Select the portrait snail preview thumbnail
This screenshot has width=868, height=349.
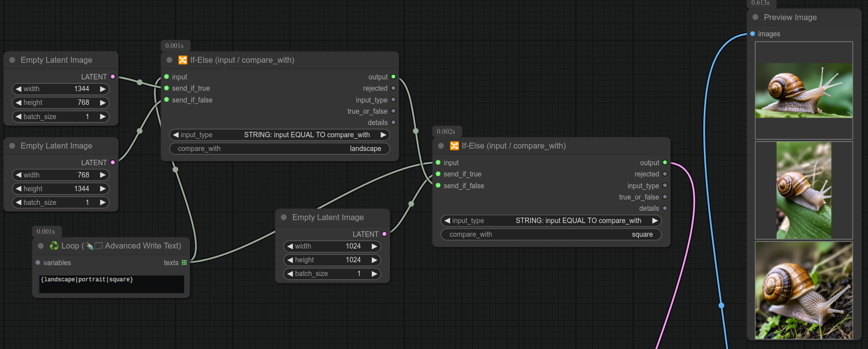(x=803, y=190)
